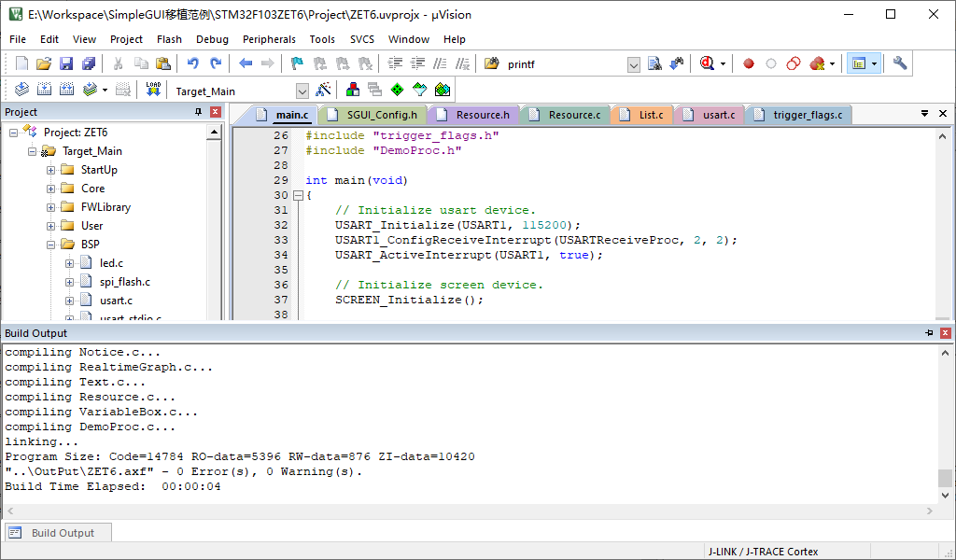Open the Target_Main target dropdown

click(x=302, y=91)
